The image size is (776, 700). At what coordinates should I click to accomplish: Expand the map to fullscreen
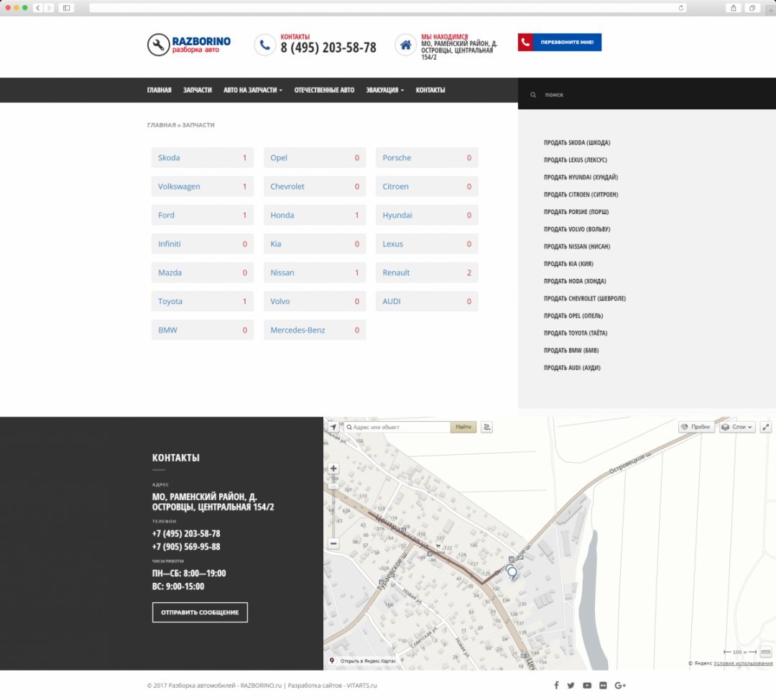[766, 427]
